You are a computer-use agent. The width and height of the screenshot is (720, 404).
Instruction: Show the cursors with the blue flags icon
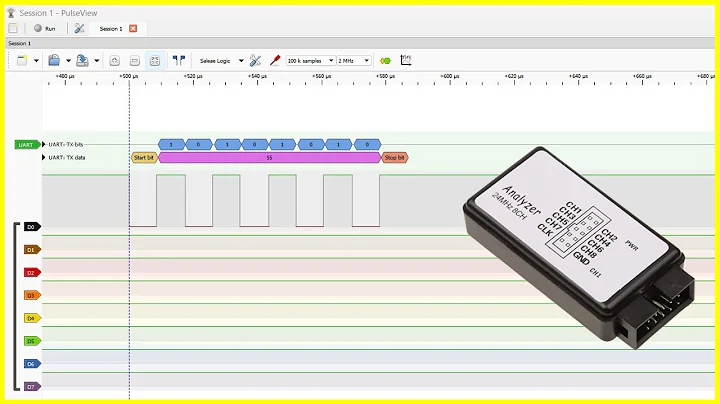click(179, 60)
